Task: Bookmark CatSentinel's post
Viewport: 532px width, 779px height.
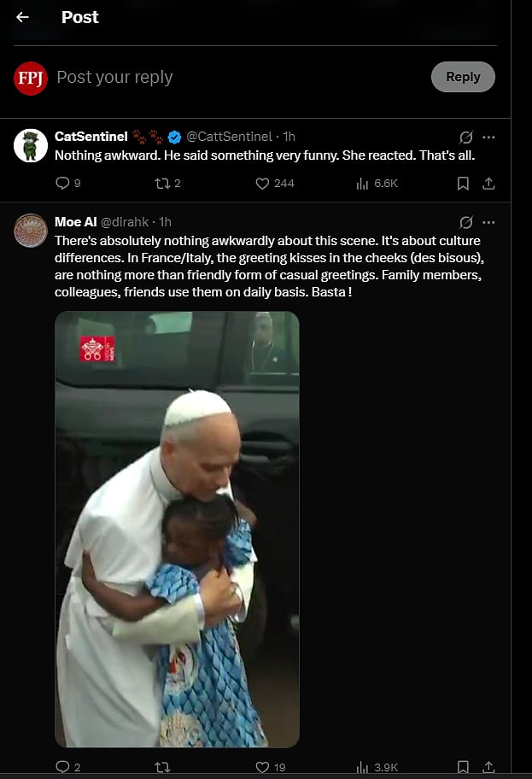Action: [x=463, y=183]
